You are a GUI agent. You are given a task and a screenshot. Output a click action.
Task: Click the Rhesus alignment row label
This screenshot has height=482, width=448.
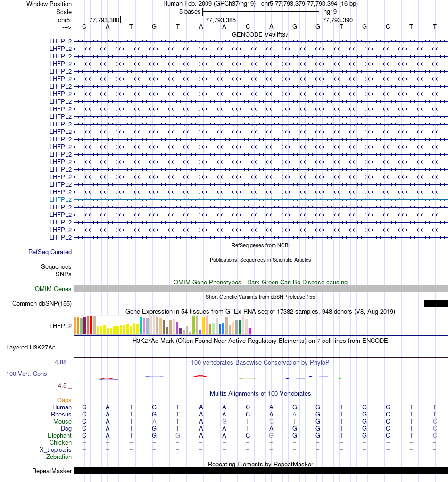pyautogui.click(x=61, y=415)
